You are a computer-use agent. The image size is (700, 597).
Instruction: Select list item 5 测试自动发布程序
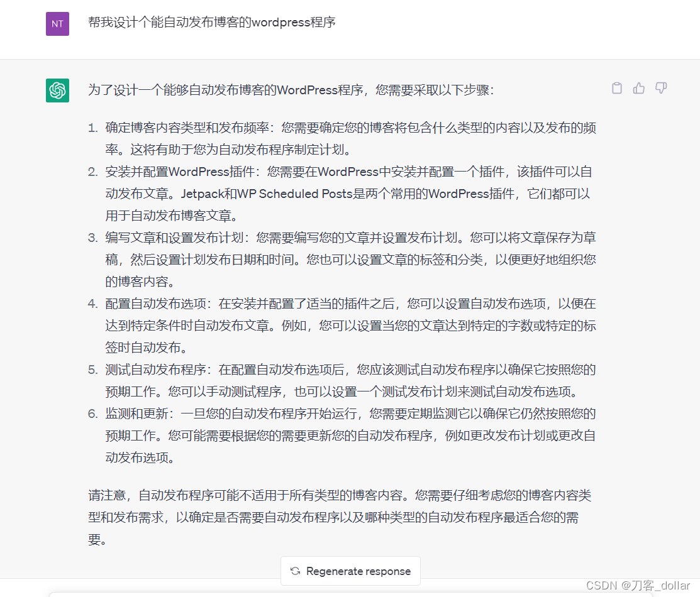tap(342, 381)
